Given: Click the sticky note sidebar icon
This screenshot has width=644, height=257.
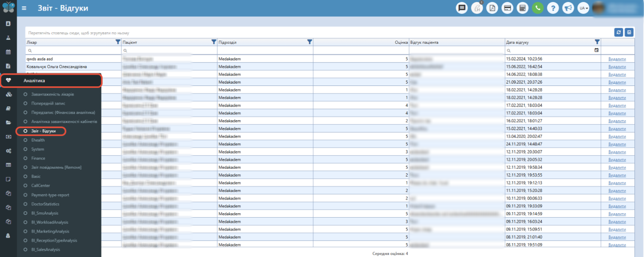Looking at the screenshot, I should pos(8,179).
